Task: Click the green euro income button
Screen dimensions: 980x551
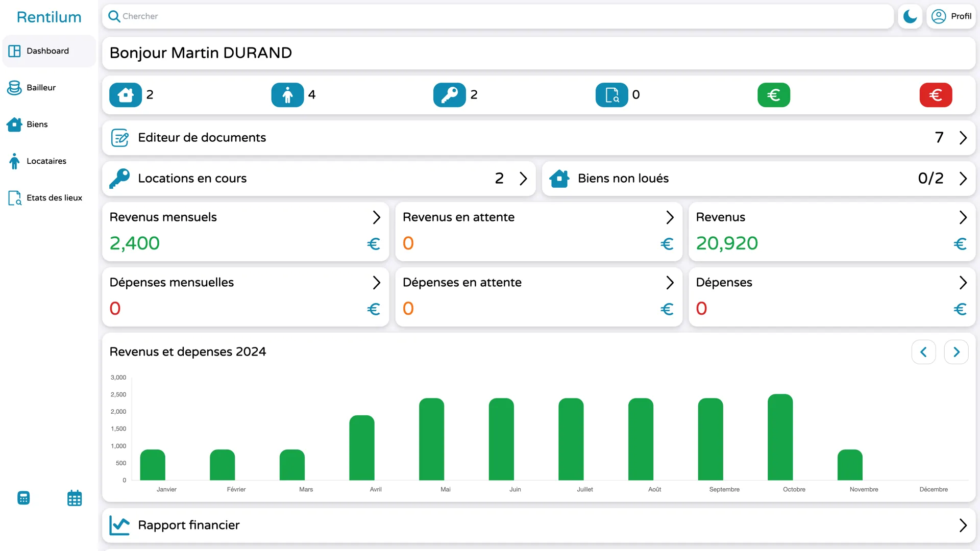Action: pyautogui.click(x=774, y=95)
